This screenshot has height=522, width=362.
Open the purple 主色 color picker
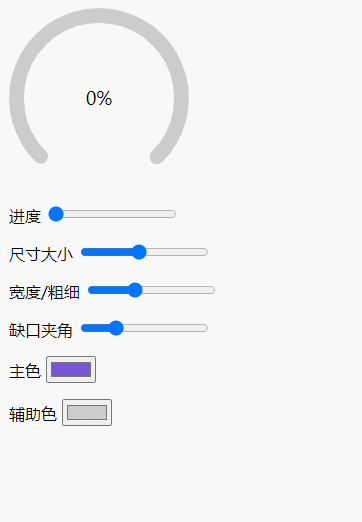(x=71, y=369)
